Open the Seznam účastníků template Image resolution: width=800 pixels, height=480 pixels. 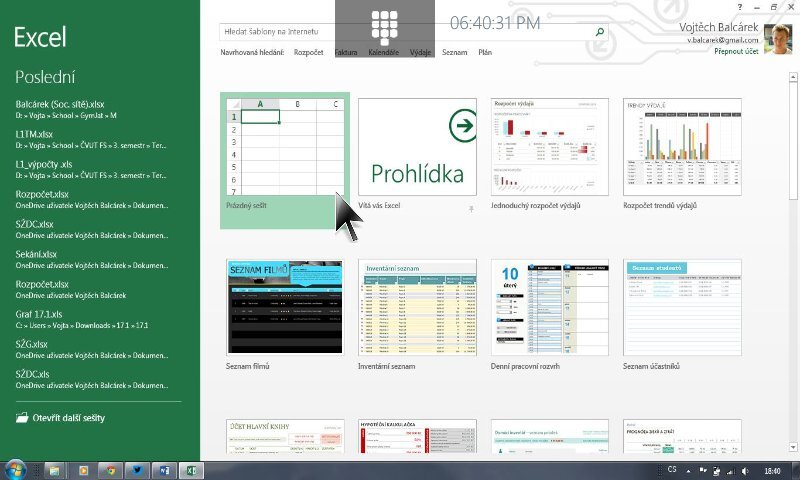682,307
